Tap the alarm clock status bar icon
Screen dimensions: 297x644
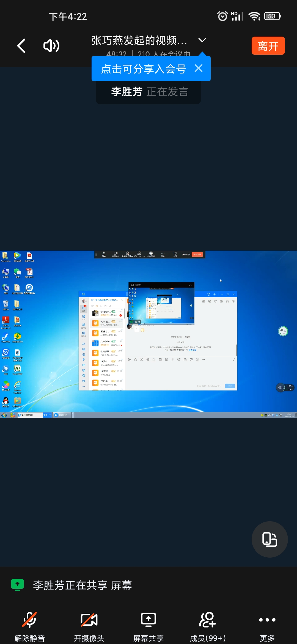(x=222, y=16)
